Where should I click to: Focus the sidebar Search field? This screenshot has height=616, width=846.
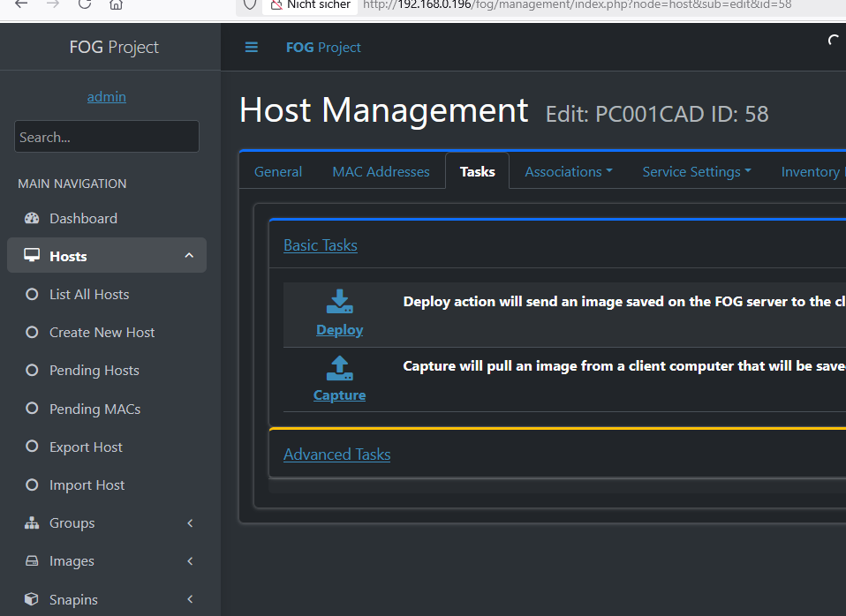click(107, 137)
